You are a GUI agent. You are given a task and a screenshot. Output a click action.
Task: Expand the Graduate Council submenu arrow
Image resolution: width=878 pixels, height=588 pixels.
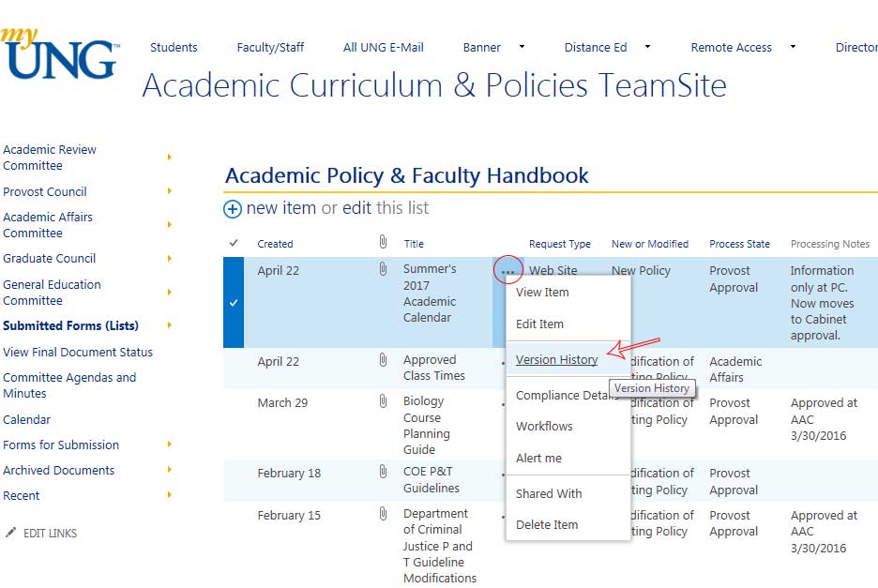(x=169, y=258)
